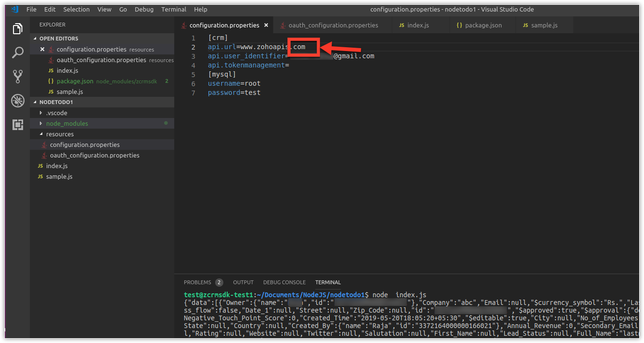Screen dimensions: 644x343
Task: Collapse the NODETODO1 folder section
Action: (x=102, y=102)
